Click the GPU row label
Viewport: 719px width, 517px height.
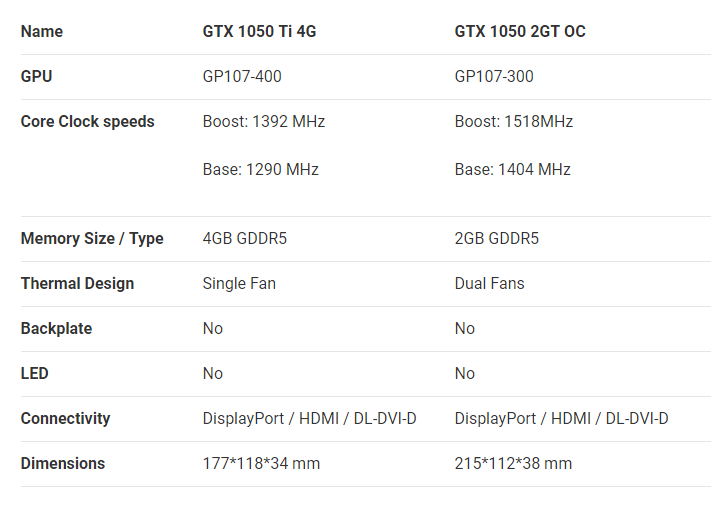[x=36, y=76]
